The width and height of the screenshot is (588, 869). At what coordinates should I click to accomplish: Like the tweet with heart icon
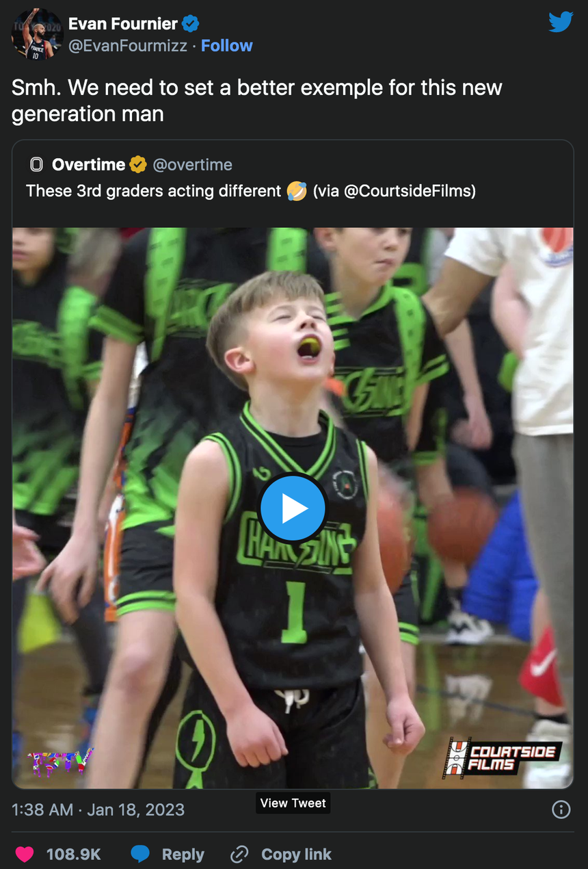pyautogui.click(x=25, y=854)
